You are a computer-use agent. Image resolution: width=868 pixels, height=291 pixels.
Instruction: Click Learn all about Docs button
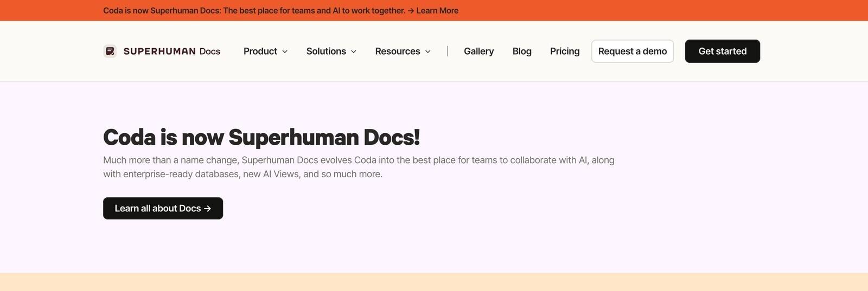point(163,208)
